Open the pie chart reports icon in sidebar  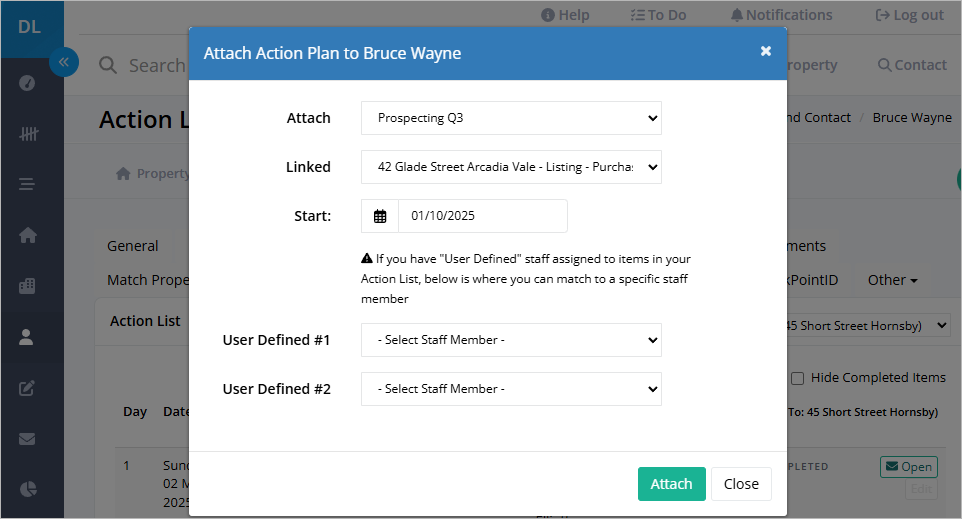28,489
